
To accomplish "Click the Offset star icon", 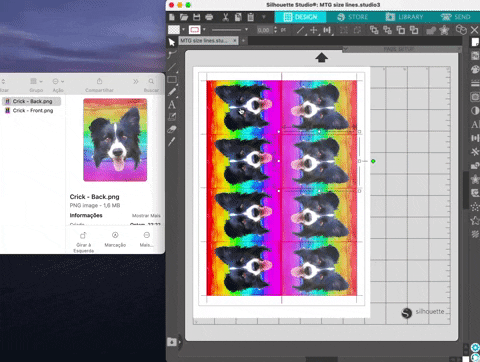I will (x=444, y=30).
